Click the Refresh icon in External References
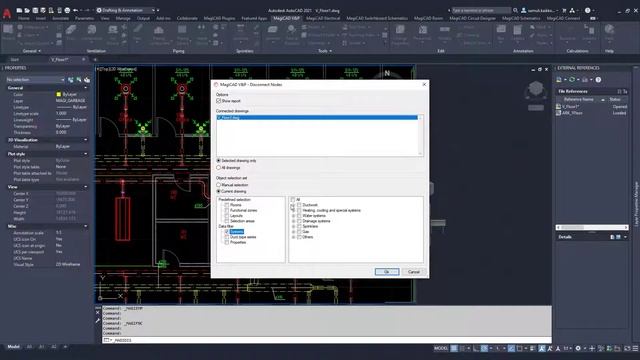This screenshot has height=360, width=640. point(572,80)
